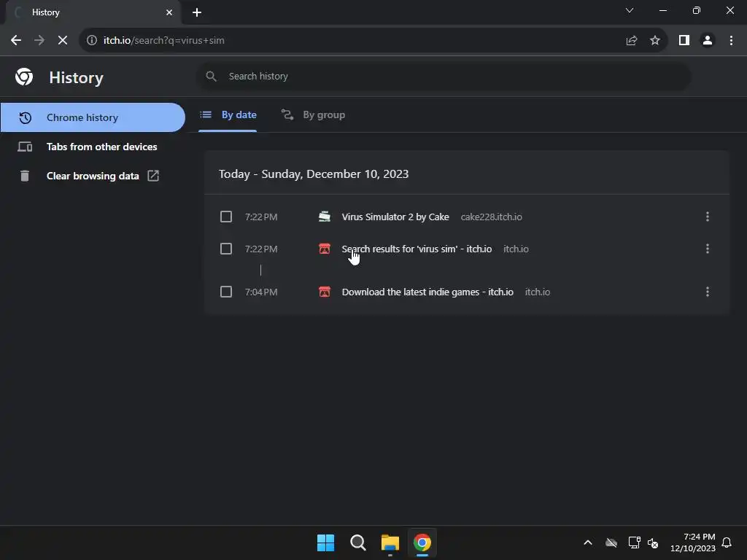Image resolution: width=747 pixels, height=560 pixels.
Task: Open the browser side panel
Action: [684, 41]
